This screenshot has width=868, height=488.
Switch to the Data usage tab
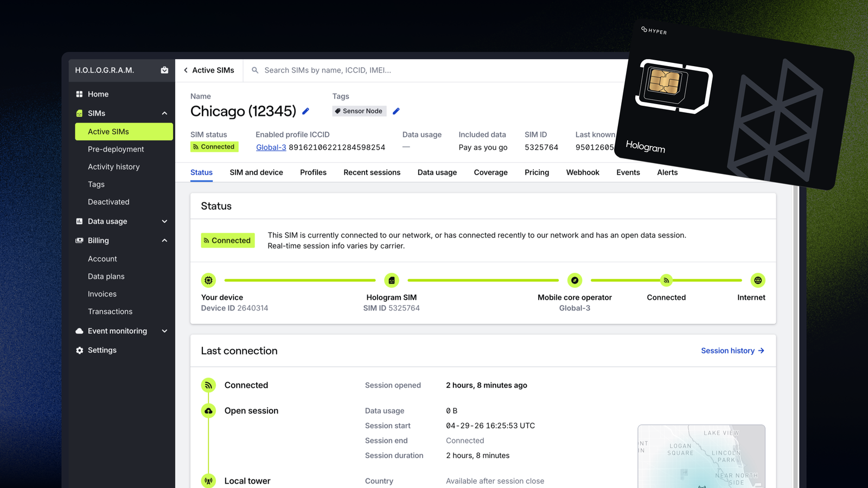437,172
